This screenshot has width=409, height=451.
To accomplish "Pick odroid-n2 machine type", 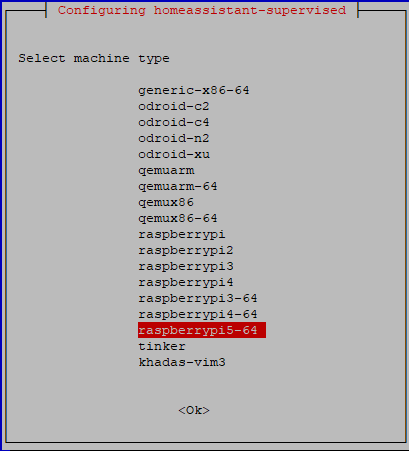I will click(x=174, y=138).
